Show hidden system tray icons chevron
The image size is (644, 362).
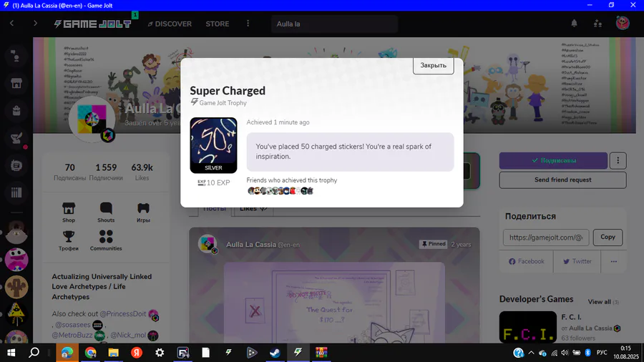point(531,353)
